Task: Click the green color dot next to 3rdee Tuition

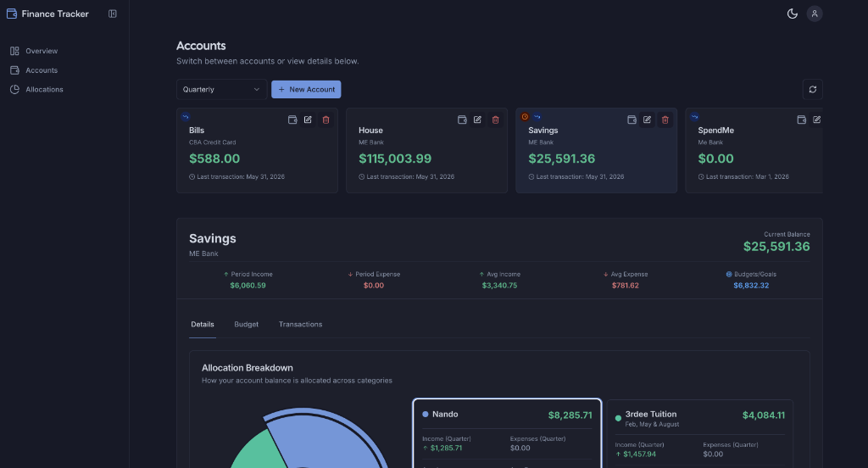Action: click(618, 418)
